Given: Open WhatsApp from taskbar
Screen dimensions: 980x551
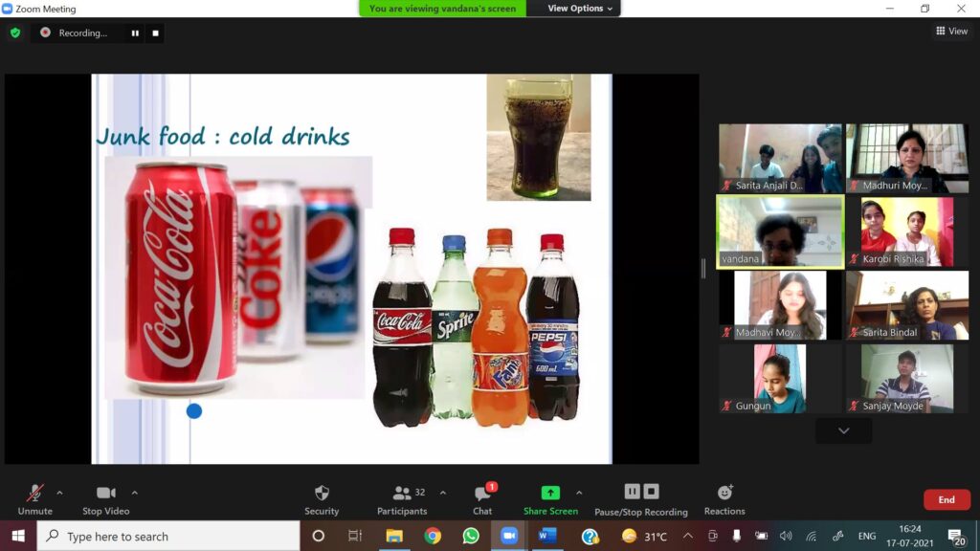Looking at the screenshot, I should [471, 536].
